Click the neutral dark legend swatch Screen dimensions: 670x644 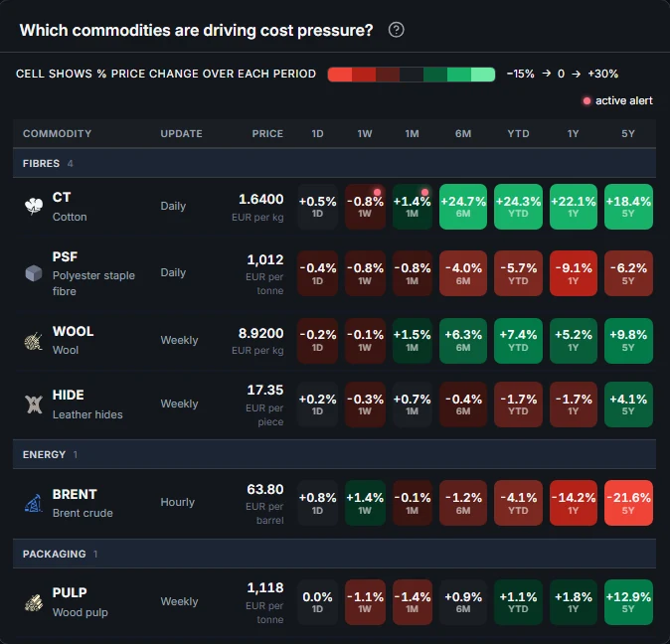[x=412, y=75]
